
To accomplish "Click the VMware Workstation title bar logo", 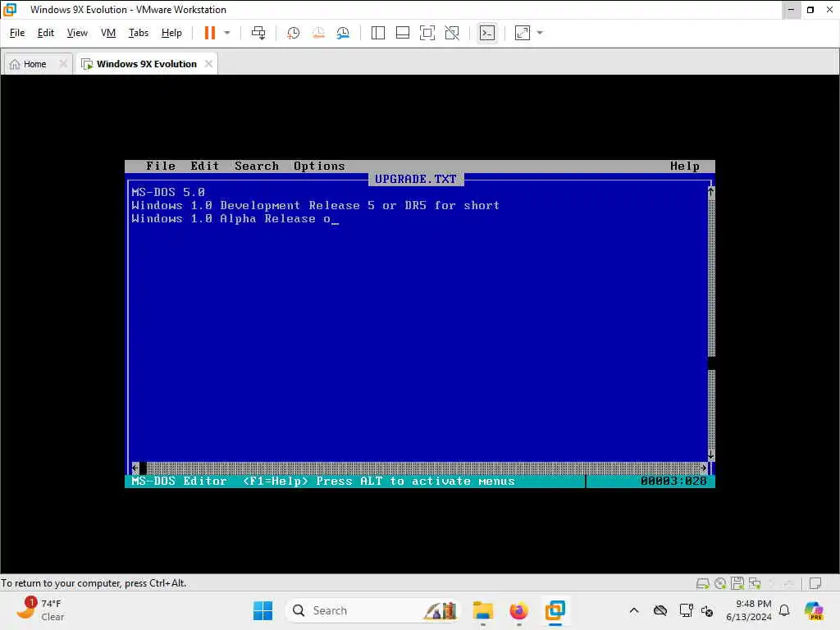I will pyautogui.click(x=10, y=9).
